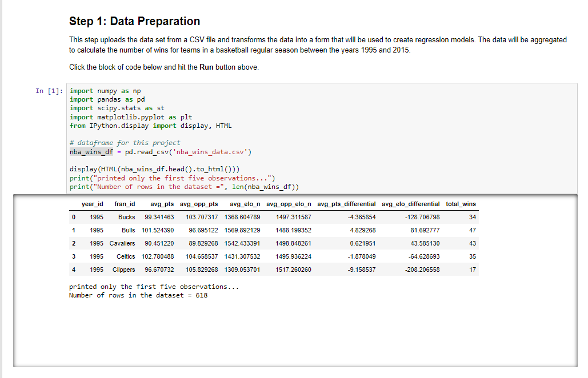Click total wins value 34 for Bucks
The image size is (588, 378).
coord(473,218)
